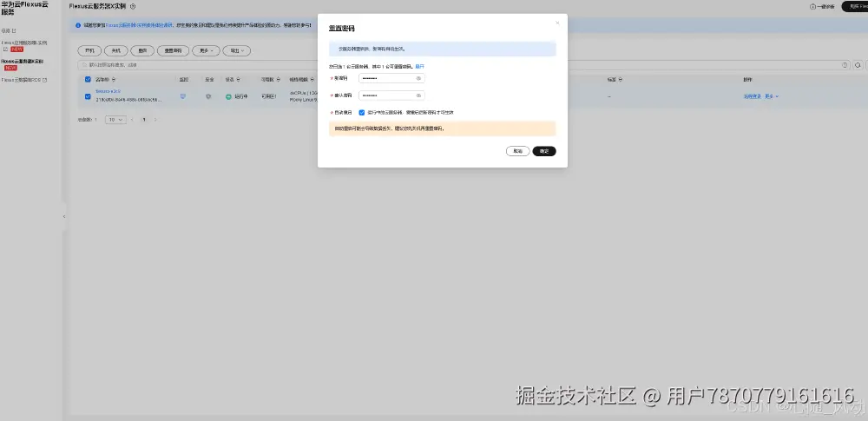This screenshot has height=421, width=868.
Task: Show the new password with its eye icon
Action: (x=418, y=79)
